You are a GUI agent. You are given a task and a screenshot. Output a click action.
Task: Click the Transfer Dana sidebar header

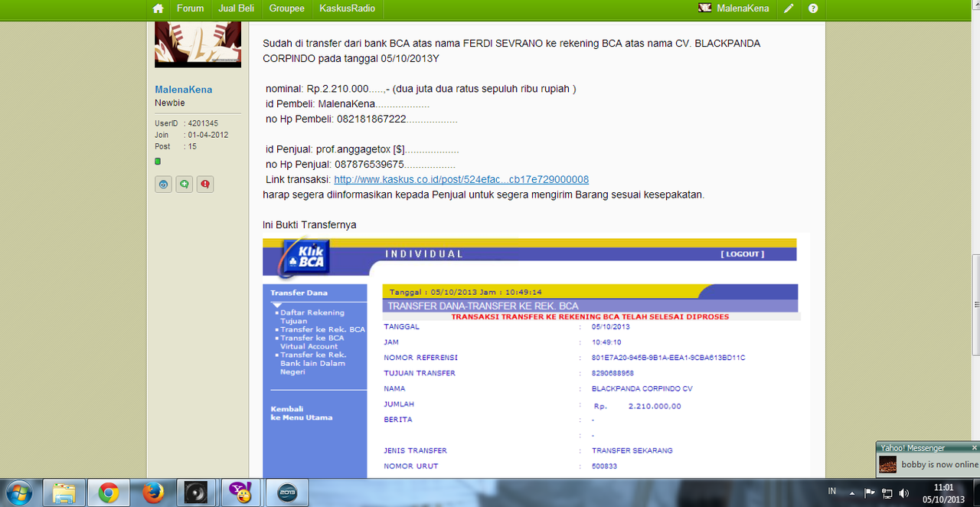(x=299, y=293)
